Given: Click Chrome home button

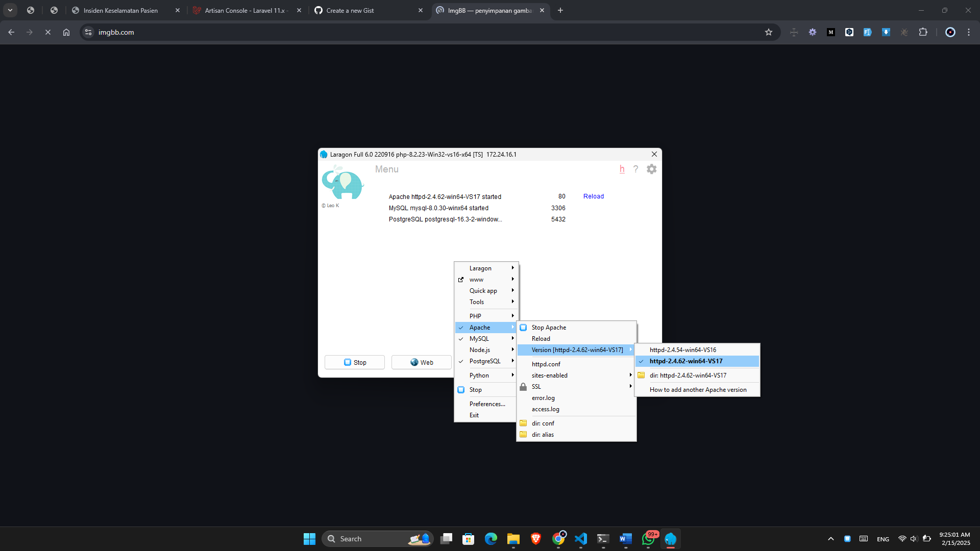Looking at the screenshot, I should click(x=66, y=32).
